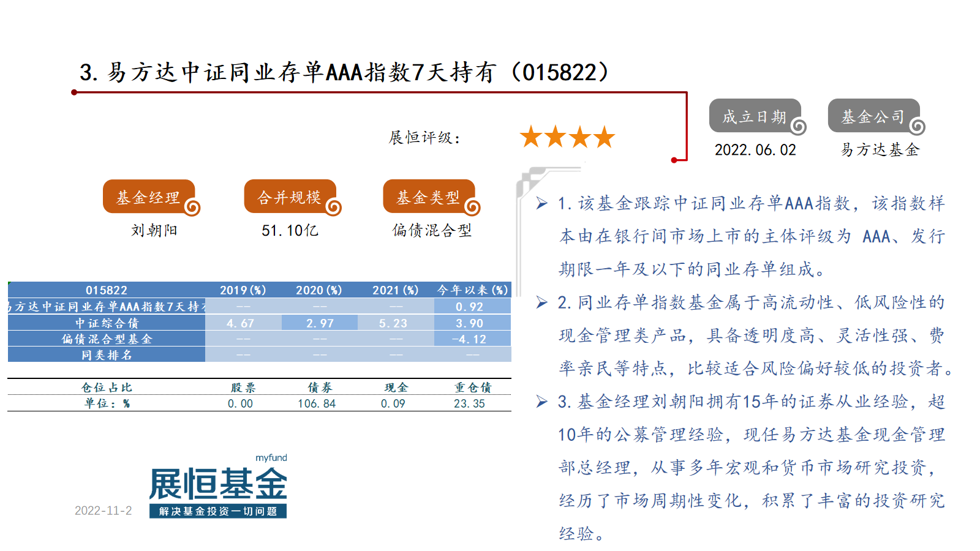
Task: Click the value 2.97 cell
Action: pos(319,323)
